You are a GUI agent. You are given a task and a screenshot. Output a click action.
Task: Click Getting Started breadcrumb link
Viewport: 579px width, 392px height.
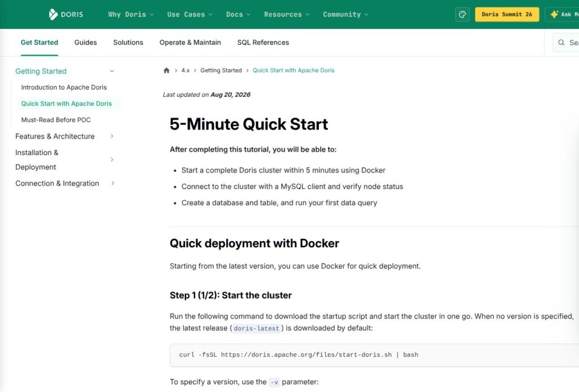(x=221, y=70)
